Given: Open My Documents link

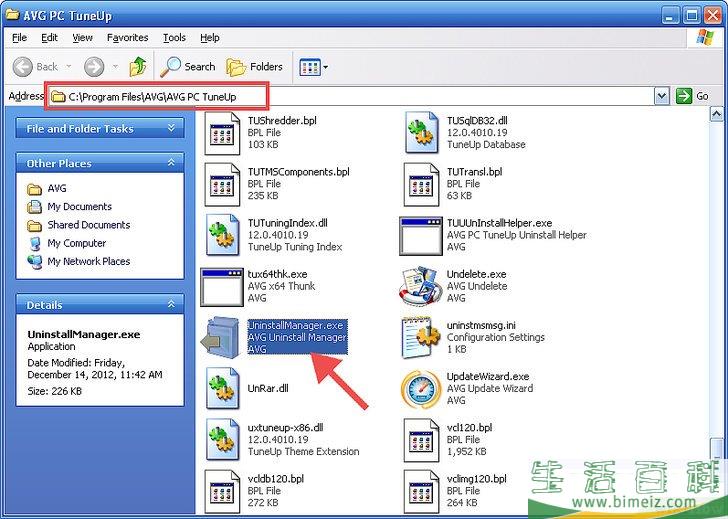Looking at the screenshot, I should pyautogui.click(x=79, y=207).
